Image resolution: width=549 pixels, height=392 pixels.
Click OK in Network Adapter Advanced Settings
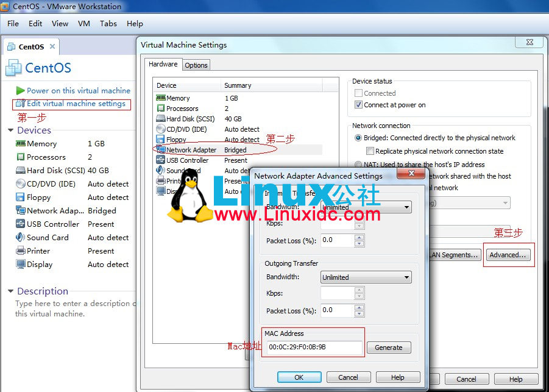299,377
